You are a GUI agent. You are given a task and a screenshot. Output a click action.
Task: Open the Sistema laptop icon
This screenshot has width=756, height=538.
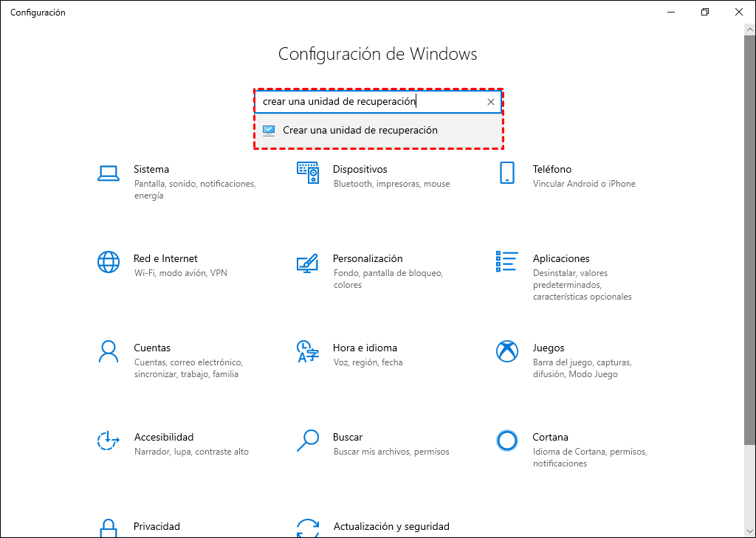click(x=109, y=173)
